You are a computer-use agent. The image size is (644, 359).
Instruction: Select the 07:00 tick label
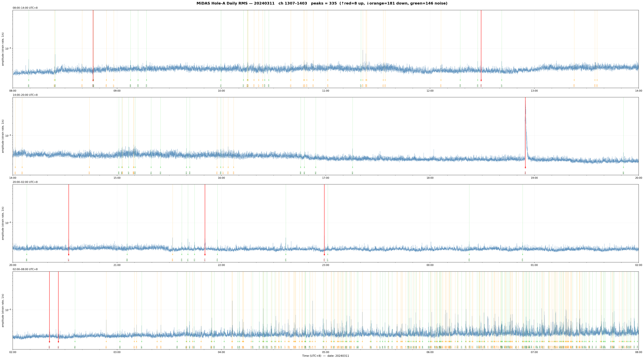tap(534, 352)
